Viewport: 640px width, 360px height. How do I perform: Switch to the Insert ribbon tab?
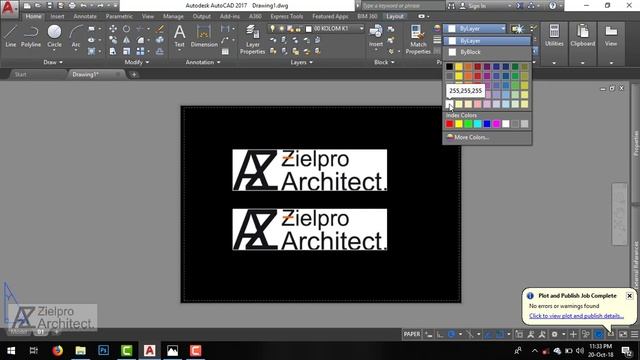click(x=58, y=16)
